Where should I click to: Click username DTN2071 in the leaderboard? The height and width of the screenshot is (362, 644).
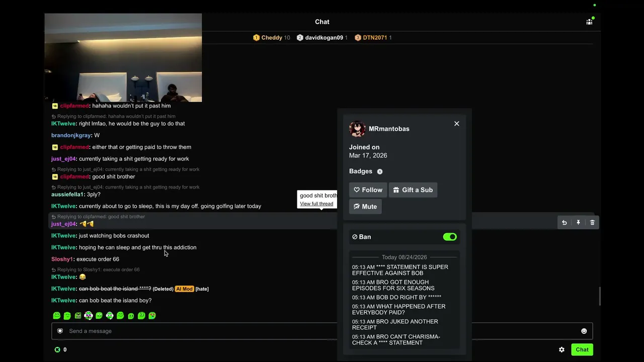click(375, 38)
